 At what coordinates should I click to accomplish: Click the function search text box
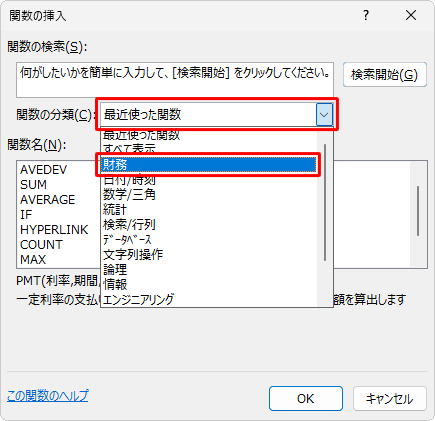click(175, 80)
